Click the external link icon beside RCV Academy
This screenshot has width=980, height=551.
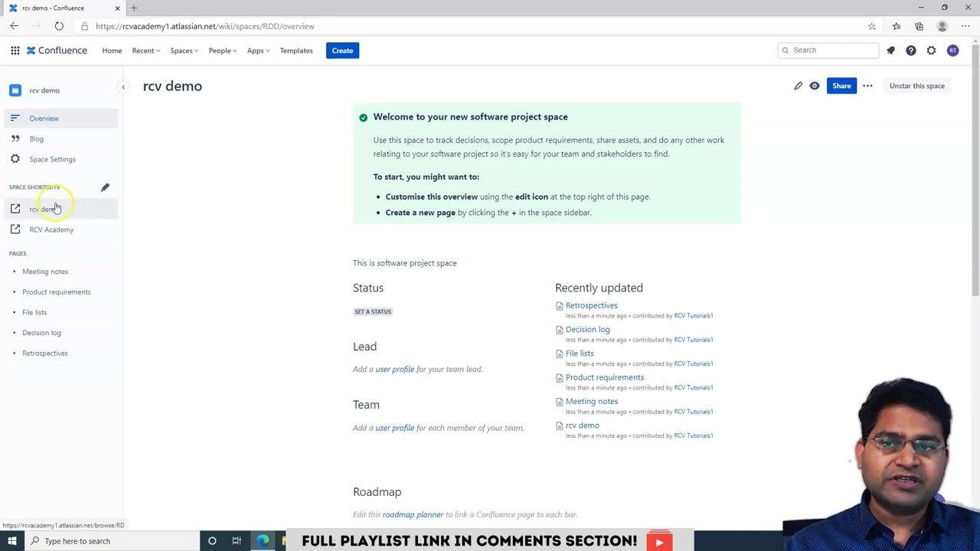[15, 229]
